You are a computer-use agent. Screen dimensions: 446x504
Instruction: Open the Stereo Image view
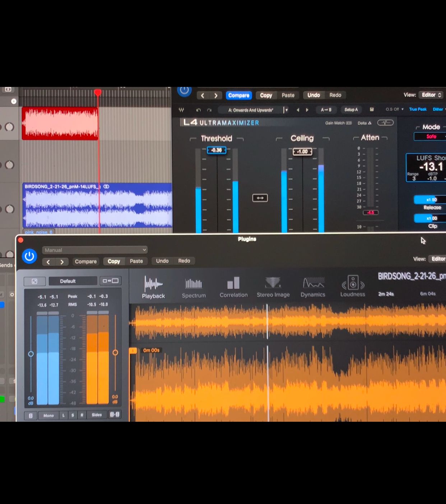pyautogui.click(x=273, y=287)
